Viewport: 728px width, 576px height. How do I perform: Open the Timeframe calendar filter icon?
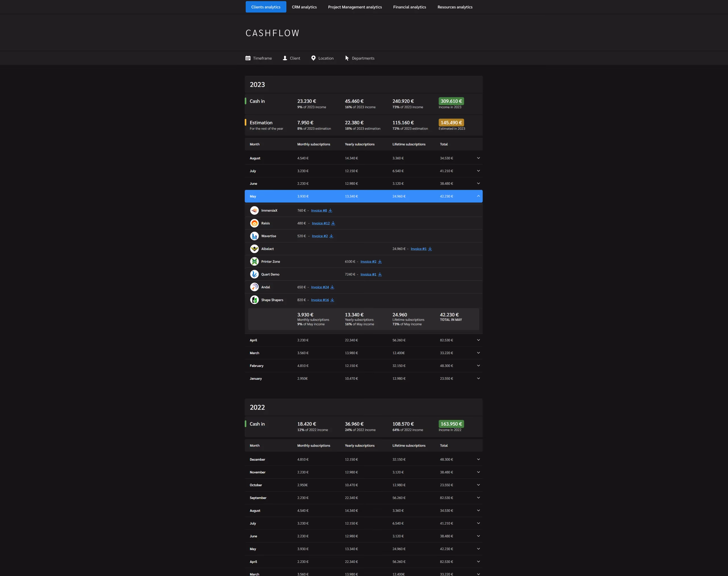pyautogui.click(x=248, y=58)
